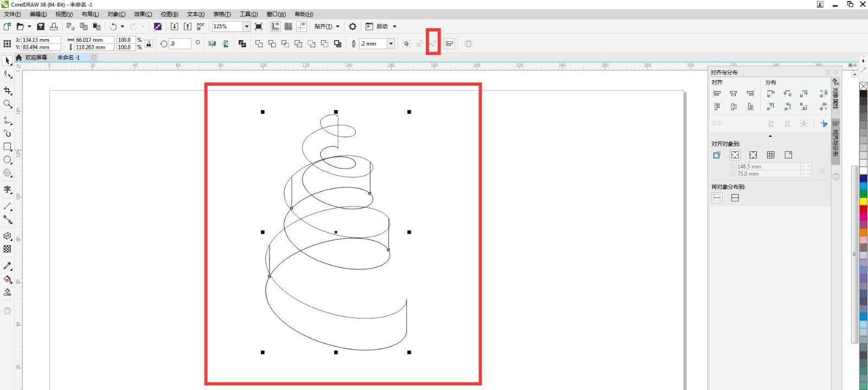Open the zoom level dropdown showing 125%

point(246,27)
